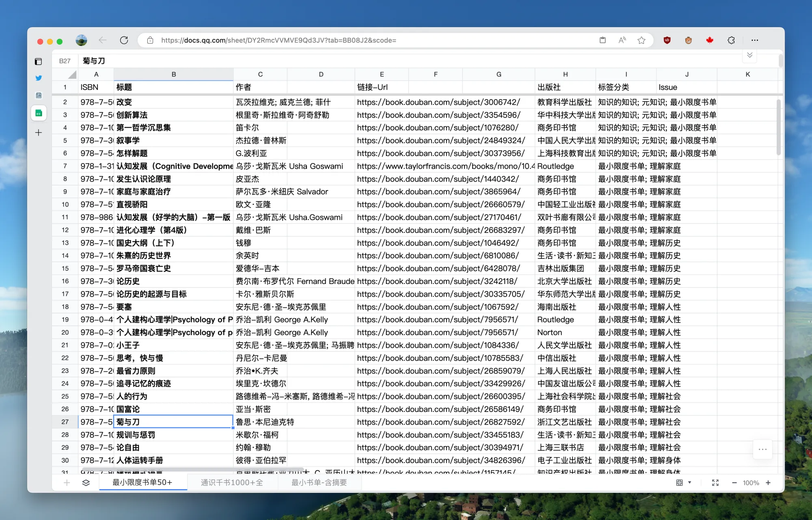Open the grid view dropdown arrow
The image size is (812, 520).
[689, 483]
